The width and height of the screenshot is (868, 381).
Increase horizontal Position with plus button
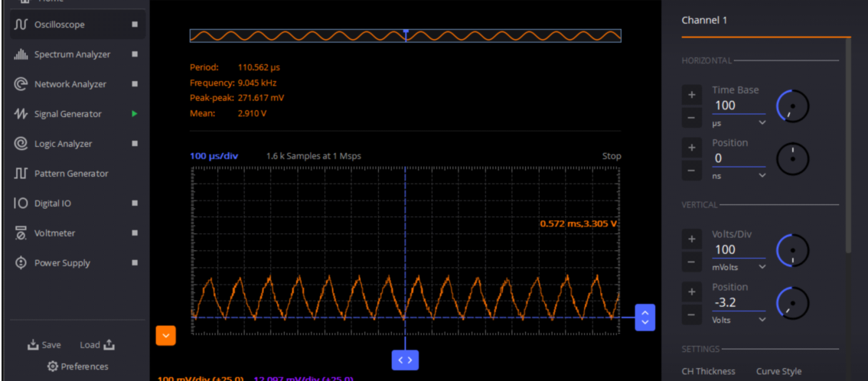point(691,148)
